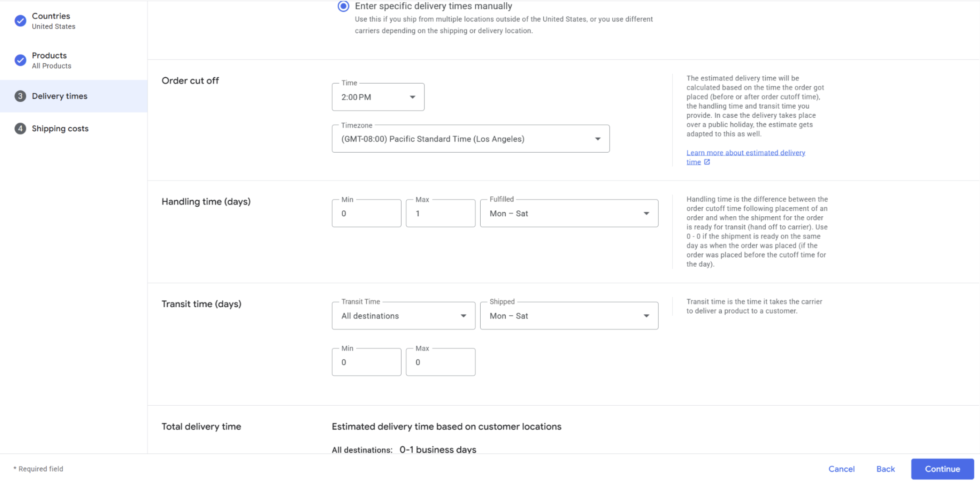Select Enter specific delivery times manually radio
Viewport: 980px width, 483px height.
click(344, 6)
